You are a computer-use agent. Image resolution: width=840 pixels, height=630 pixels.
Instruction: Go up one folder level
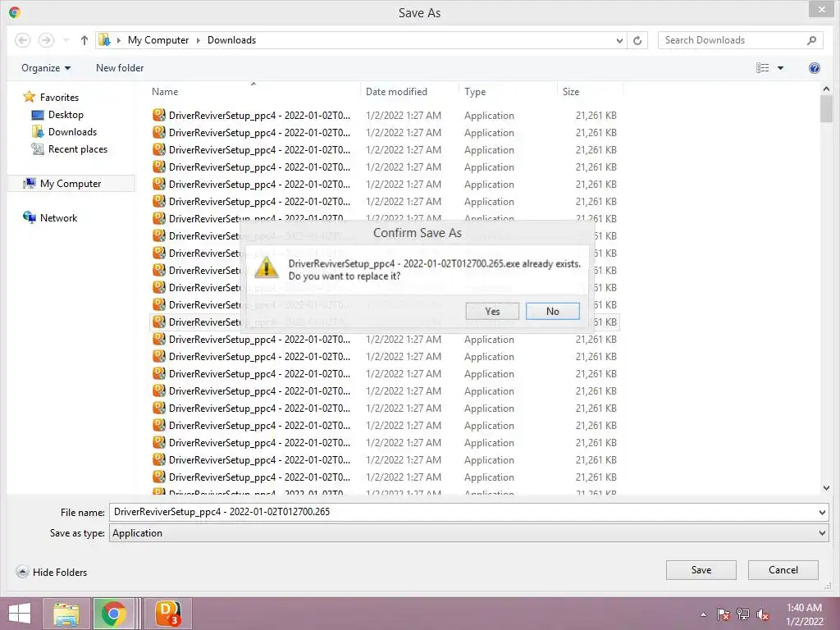pyautogui.click(x=84, y=40)
